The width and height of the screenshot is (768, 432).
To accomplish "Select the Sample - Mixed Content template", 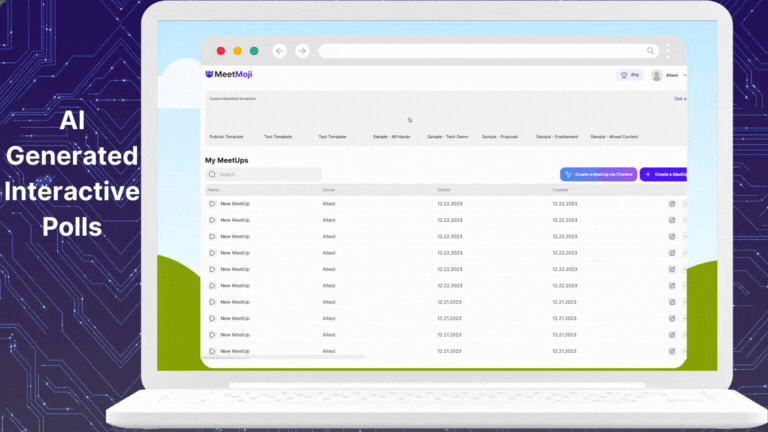I will point(614,137).
